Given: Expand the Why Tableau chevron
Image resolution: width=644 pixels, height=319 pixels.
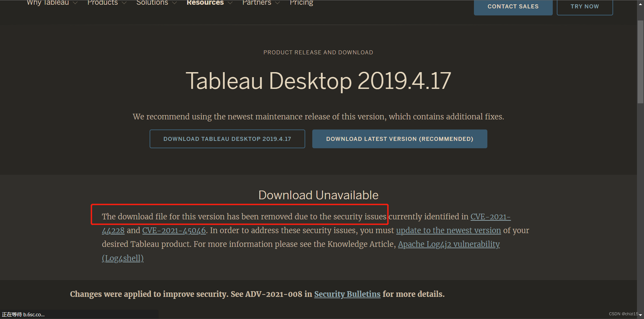Looking at the screenshot, I should click(x=75, y=3).
